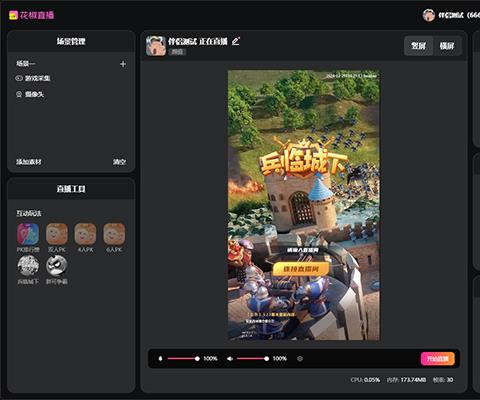Launch the 4人PK tool icon
The height and width of the screenshot is (400, 480).
[x=85, y=234]
